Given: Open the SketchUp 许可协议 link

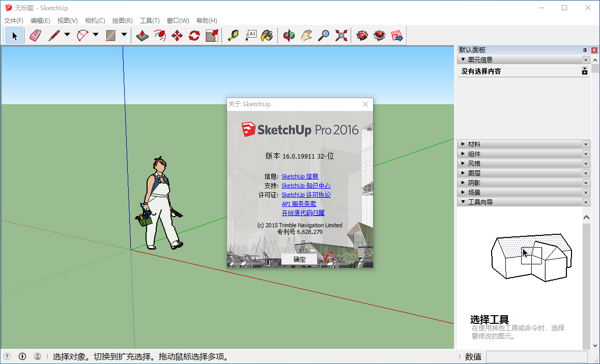Looking at the screenshot, I should [306, 195].
